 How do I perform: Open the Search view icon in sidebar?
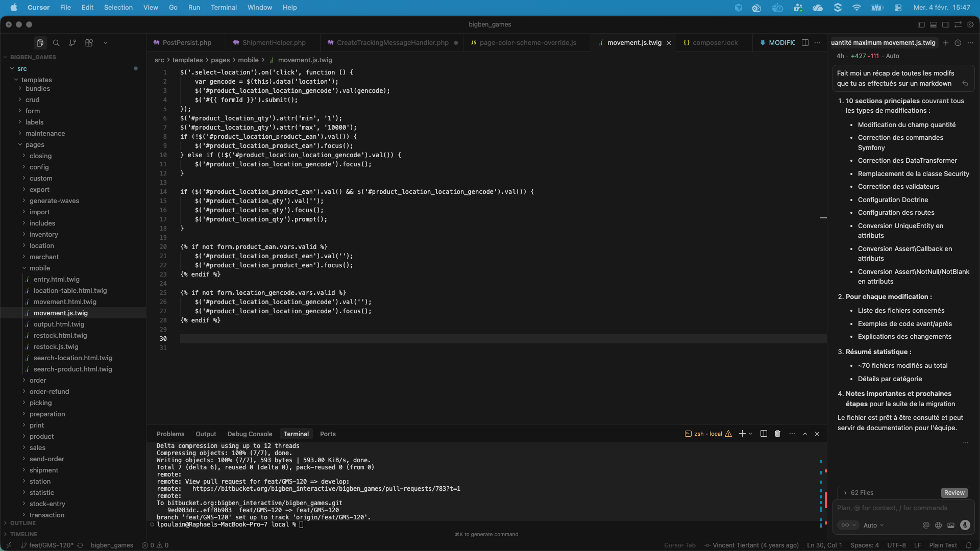pyautogui.click(x=56, y=43)
